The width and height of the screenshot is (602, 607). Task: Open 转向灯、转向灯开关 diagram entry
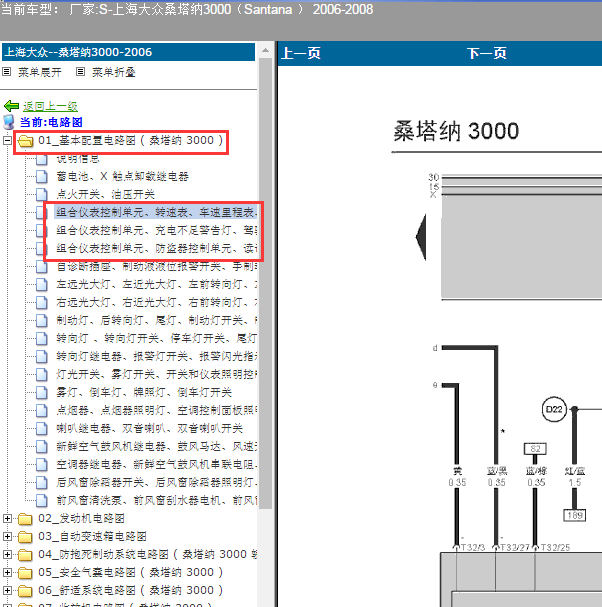tap(156, 338)
